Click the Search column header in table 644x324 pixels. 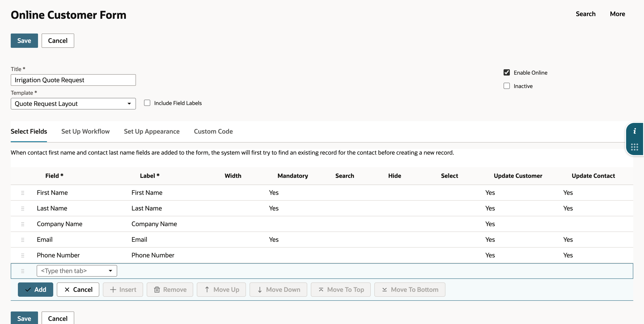pyautogui.click(x=345, y=176)
